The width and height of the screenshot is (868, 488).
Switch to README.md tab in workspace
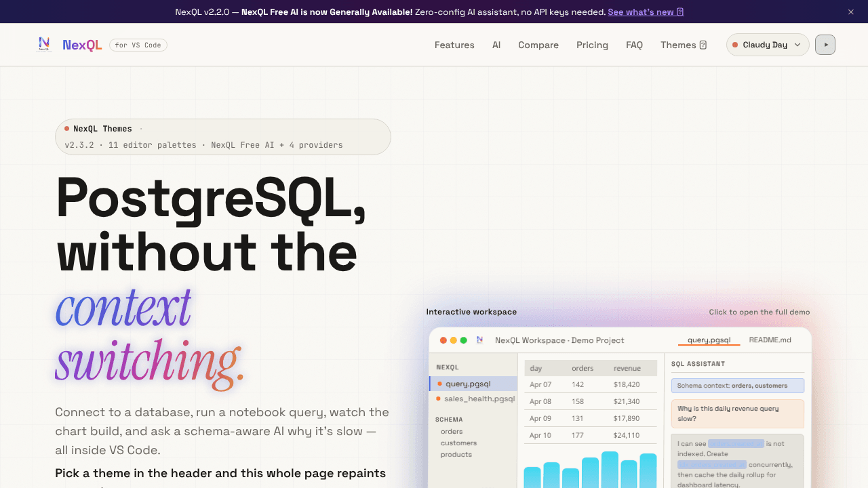click(770, 340)
